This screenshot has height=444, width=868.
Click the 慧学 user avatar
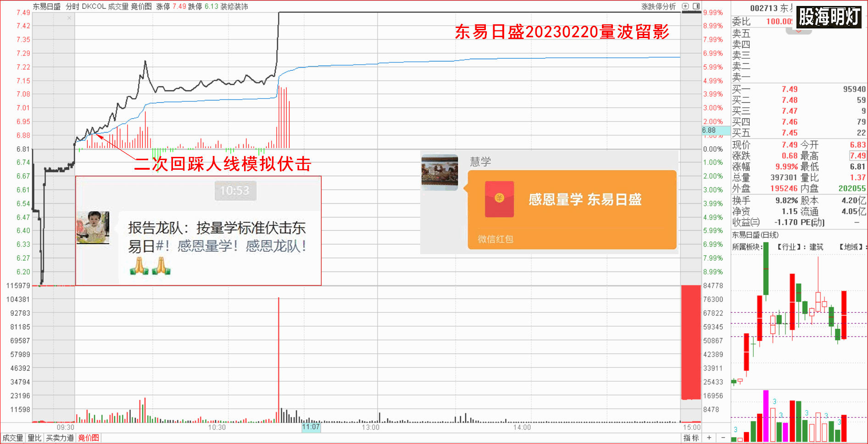point(440,172)
